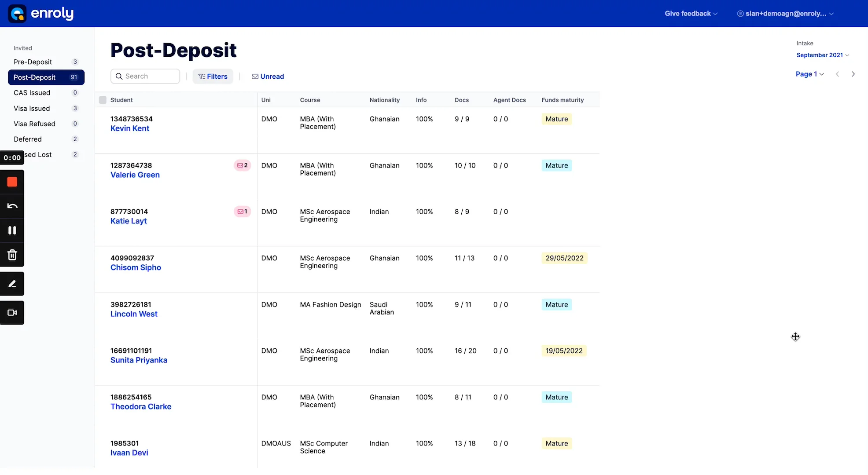Stop recording with red square button
Screen dimensions: 868x475
[x=12, y=182]
